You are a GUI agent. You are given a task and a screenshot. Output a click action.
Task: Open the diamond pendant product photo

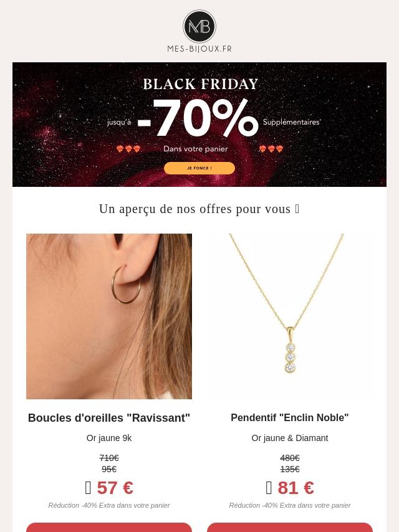[x=290, y=316]
